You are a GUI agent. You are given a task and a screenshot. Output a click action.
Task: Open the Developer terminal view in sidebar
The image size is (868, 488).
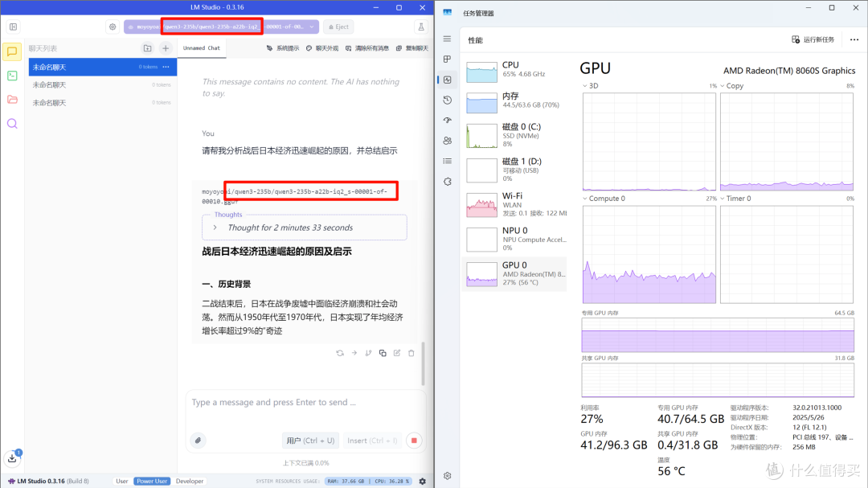(11, 76)
